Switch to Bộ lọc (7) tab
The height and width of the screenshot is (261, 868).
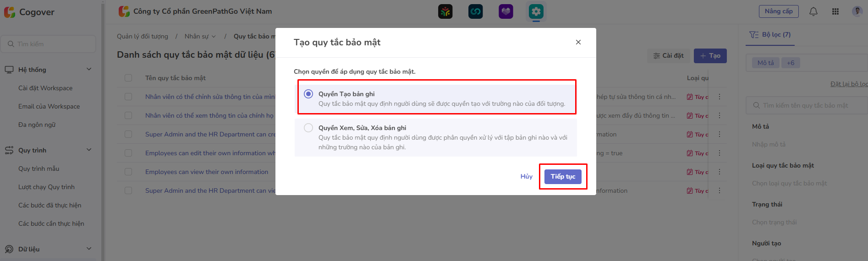770,35
